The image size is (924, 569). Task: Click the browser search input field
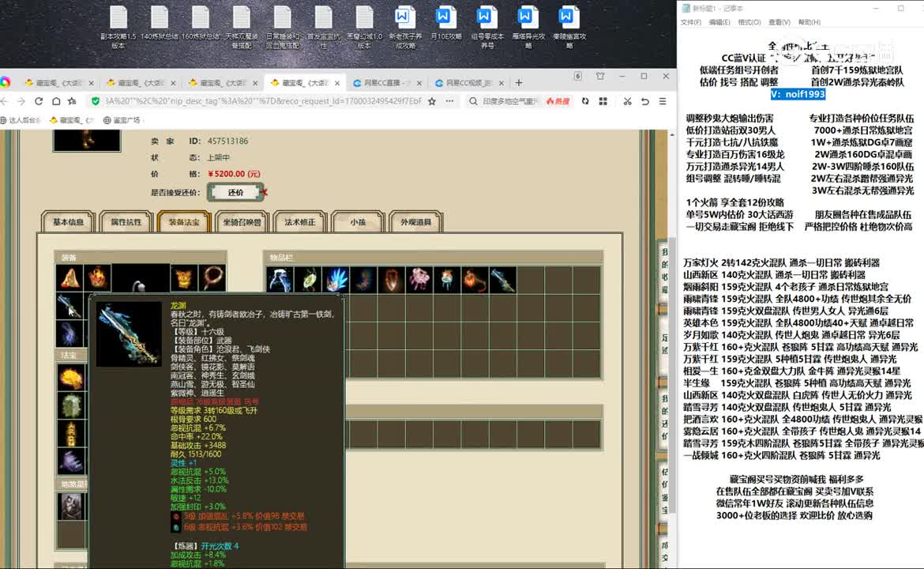(x=509, y=101)
